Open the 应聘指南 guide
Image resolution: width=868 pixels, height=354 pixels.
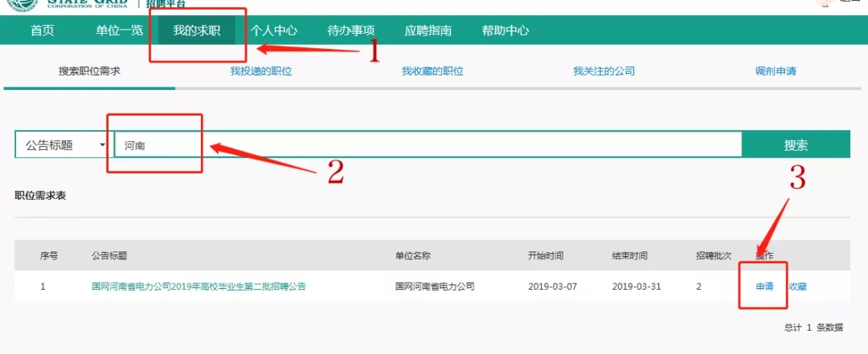click(428, 31)
